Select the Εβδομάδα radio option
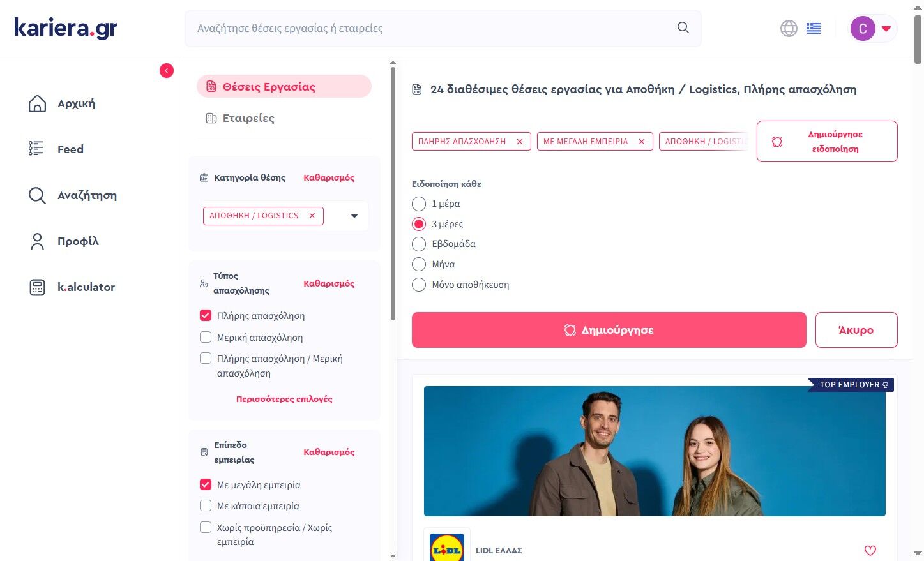Viewport: 924px width, 561px height. tap(419, 244)
